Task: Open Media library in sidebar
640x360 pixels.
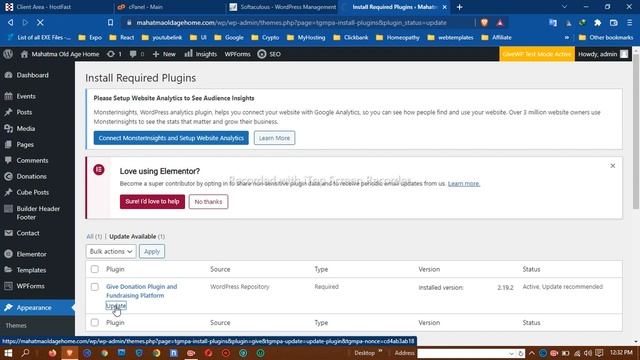Action: [x=26, y=129]
